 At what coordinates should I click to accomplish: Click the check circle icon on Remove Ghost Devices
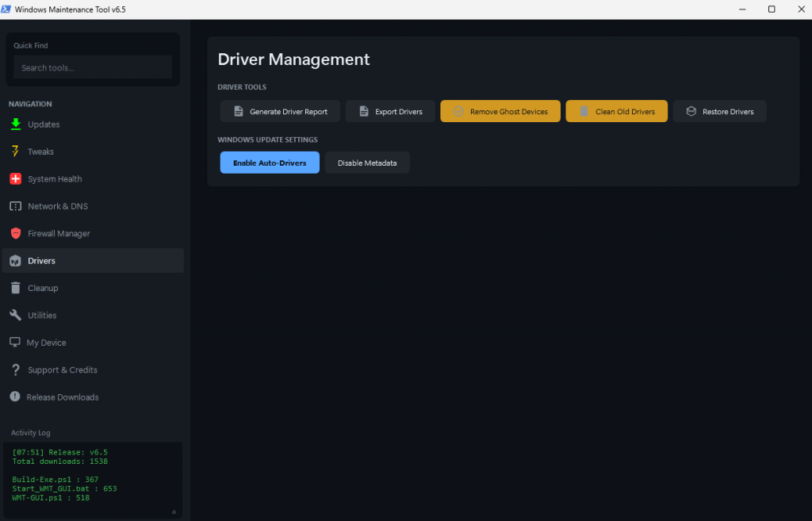[x=458, y=111]
